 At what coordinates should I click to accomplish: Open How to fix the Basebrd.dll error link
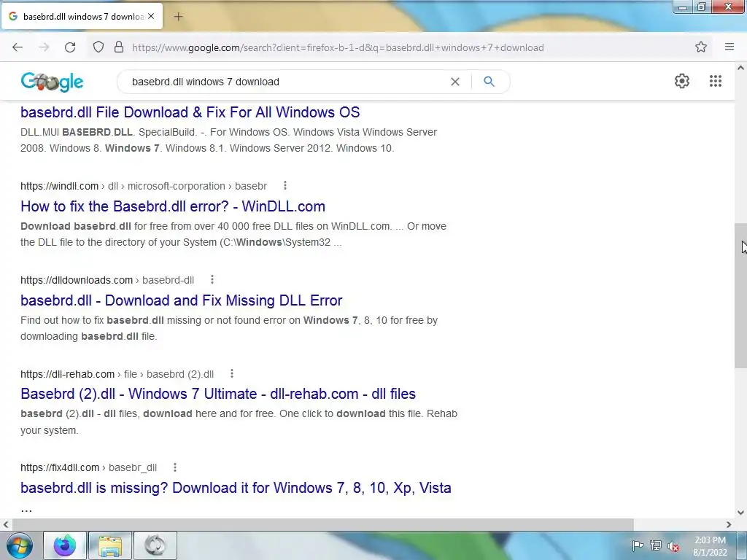(173, 206)
